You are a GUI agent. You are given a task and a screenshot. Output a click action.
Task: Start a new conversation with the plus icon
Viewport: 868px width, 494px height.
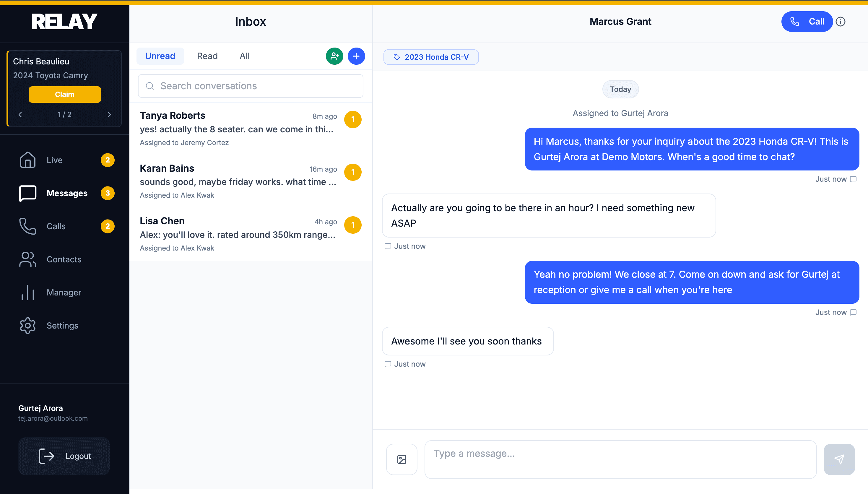[356, 56]
